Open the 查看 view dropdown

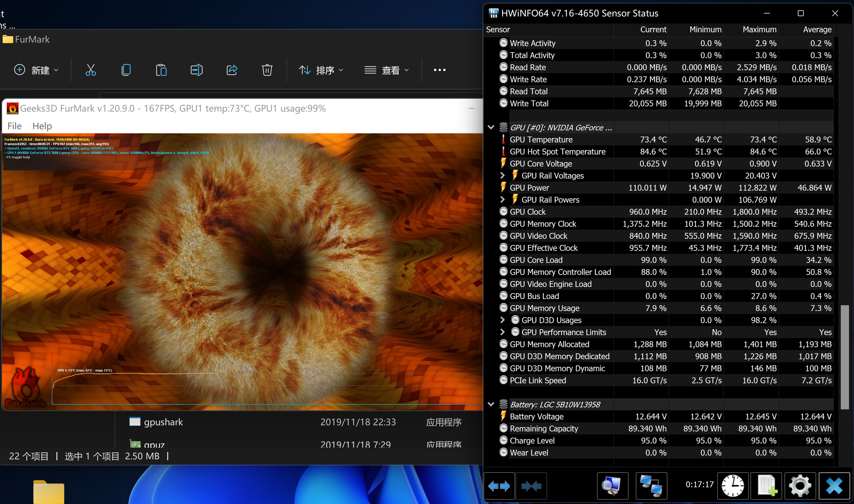(386, 70)
